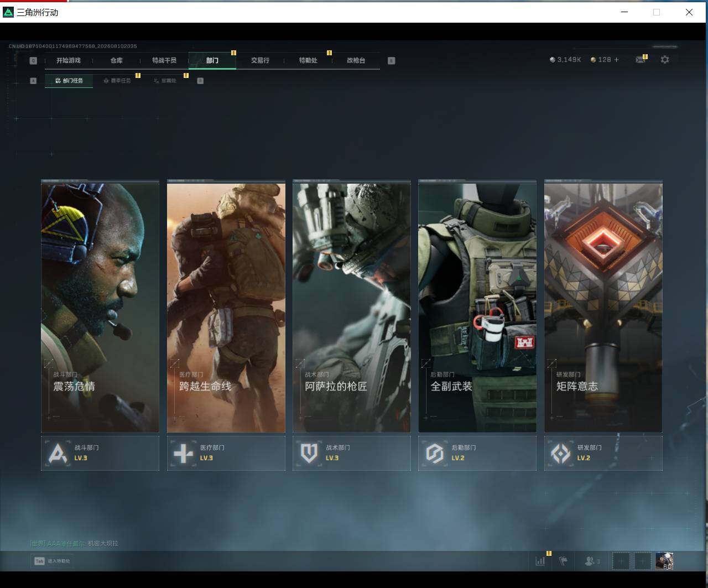Switch to the 改枪台 tab
Screen dimensions: 708x588
[356, 60]
